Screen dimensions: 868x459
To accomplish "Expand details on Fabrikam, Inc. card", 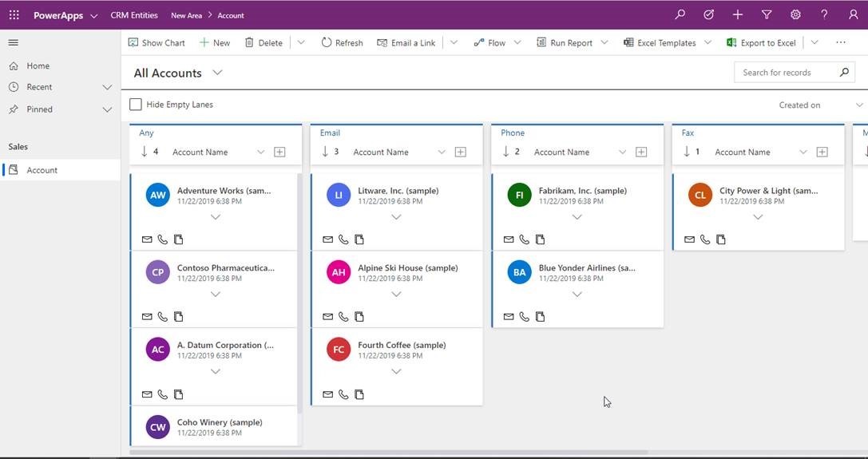I will [577, 217].
